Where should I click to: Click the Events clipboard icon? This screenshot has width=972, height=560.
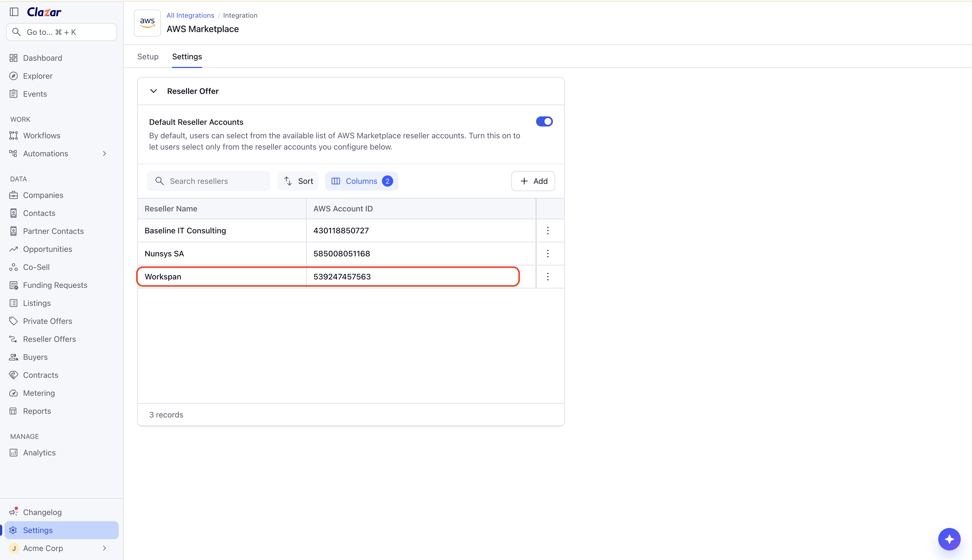click(x=13, y=94)
